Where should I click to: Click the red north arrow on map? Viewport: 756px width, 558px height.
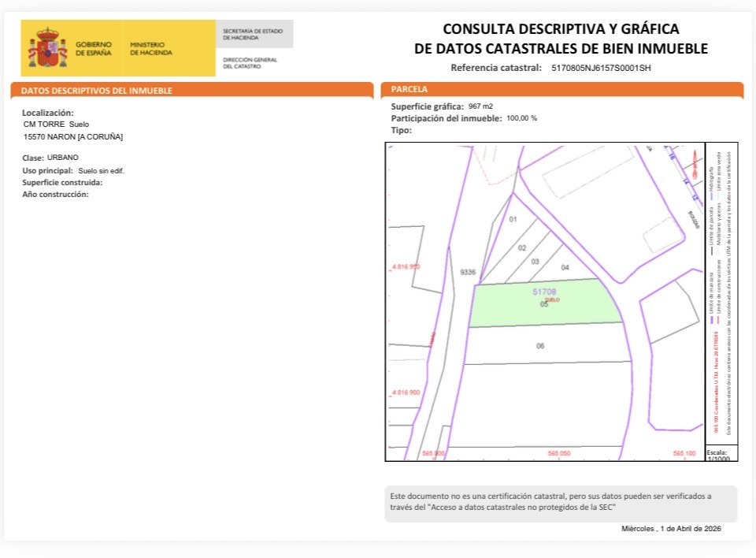(694, 163)
